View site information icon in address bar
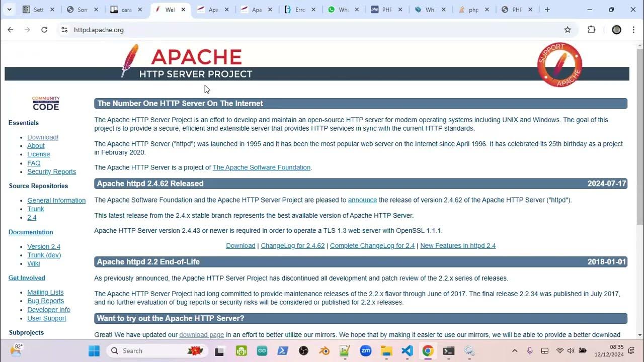Screen dimensions: 644x362 click(x=64, y=30)
